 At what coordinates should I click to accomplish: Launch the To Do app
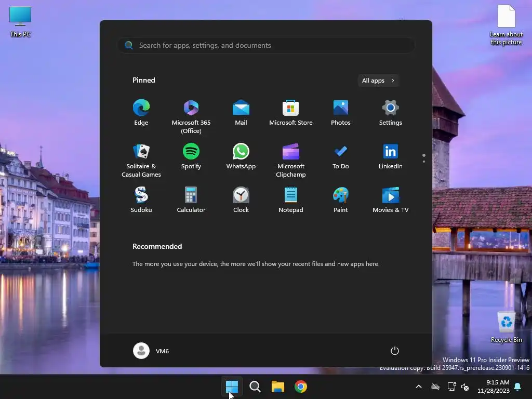341,156
